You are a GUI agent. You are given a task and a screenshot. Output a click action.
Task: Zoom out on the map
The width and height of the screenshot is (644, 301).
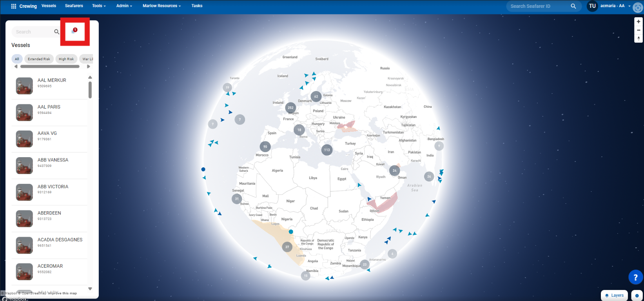pyautogui.click(x=639, y=30)
